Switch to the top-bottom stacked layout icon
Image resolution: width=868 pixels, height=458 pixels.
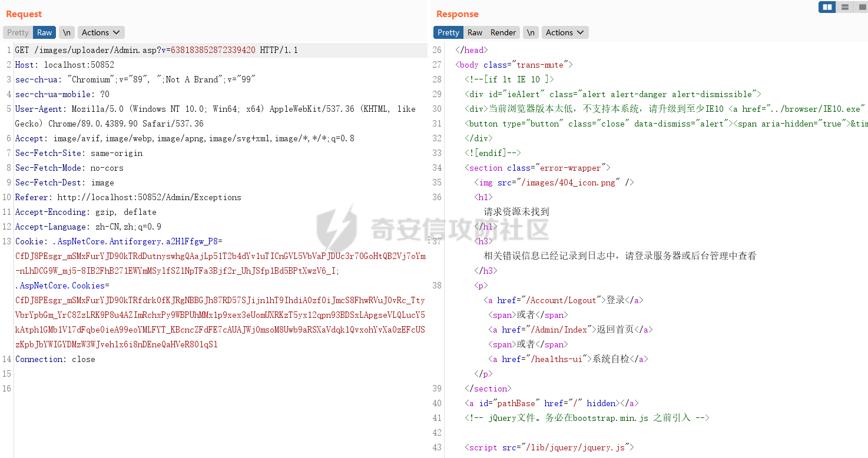(844, 7)
